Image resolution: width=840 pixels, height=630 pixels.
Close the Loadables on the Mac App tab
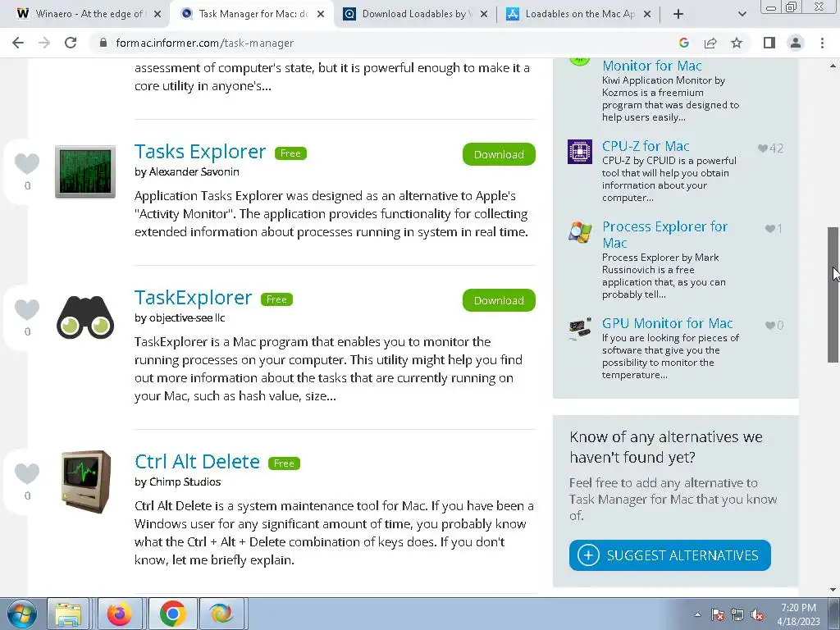pyautogui.click(x=647, y=14)
